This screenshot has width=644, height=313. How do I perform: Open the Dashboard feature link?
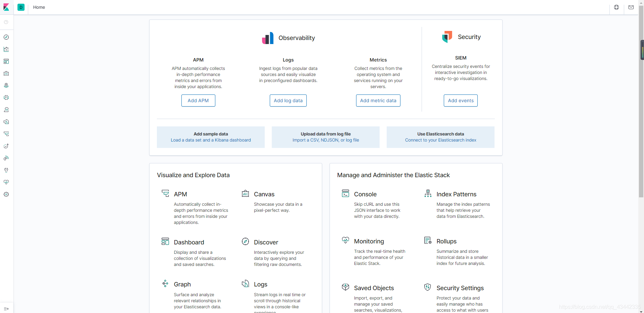[189, 242]
